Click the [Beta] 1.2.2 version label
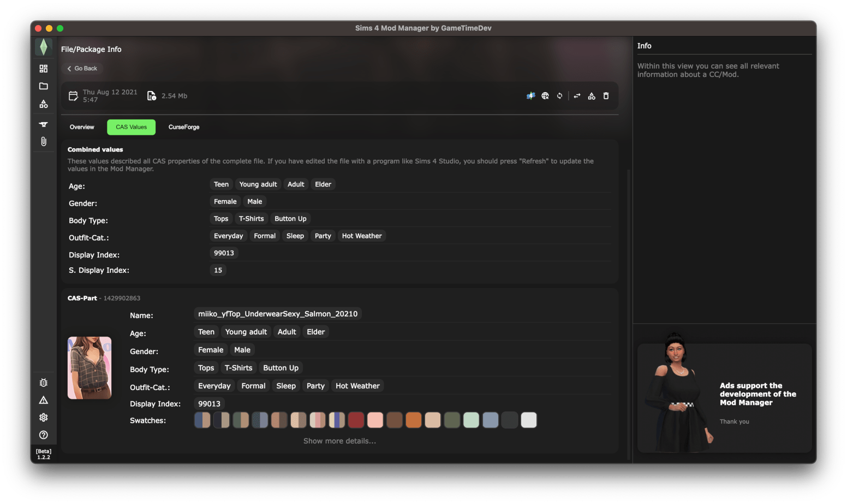Image resolution: width=847 pixels, height=504 pixels. [x=44, y=454]
